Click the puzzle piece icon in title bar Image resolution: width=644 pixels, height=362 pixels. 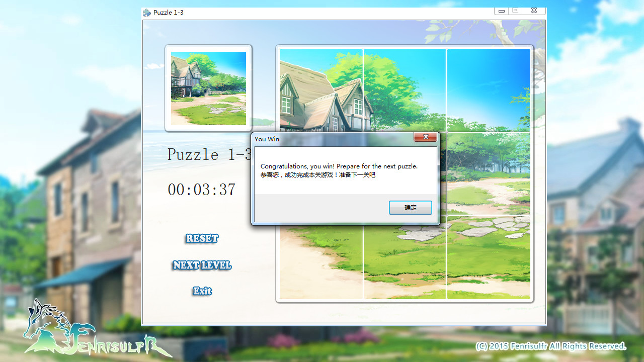(x=147, y=13)
